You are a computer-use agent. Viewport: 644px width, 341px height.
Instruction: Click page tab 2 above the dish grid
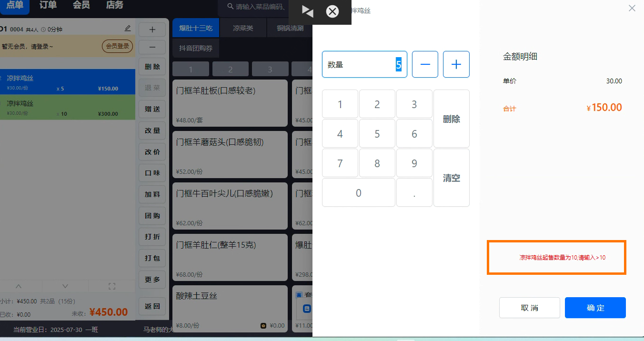point(231,70)
